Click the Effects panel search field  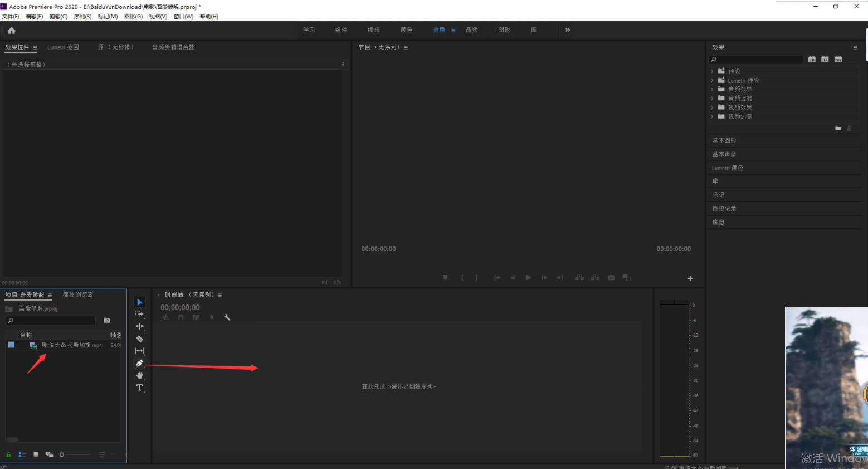click(756, 60)
